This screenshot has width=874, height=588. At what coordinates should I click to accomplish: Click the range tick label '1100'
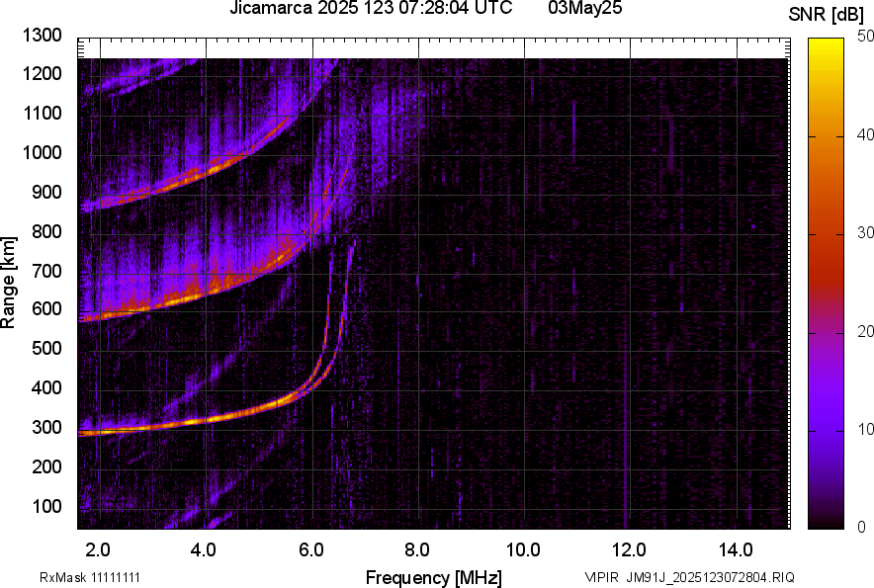(x=42, y=113)
